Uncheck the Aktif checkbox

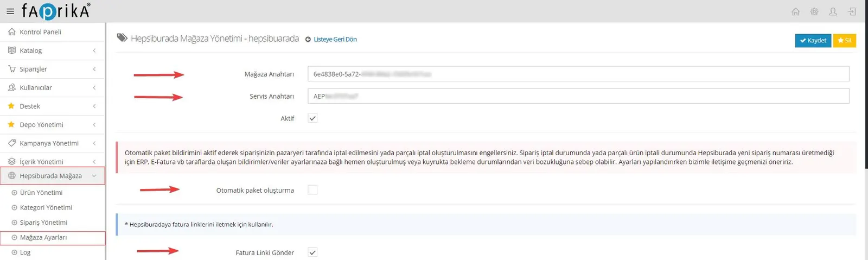tap(312, 118)
